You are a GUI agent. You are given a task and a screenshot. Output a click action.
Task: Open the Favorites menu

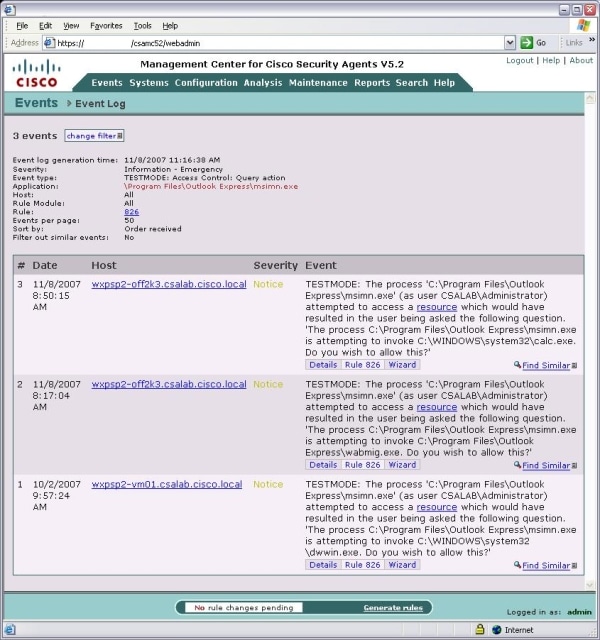106,26
